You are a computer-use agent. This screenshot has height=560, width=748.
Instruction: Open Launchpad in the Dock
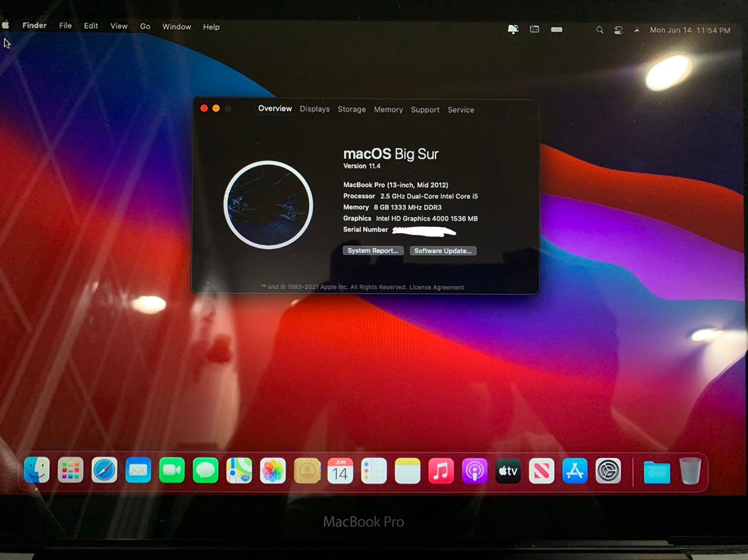coord(70,470)
